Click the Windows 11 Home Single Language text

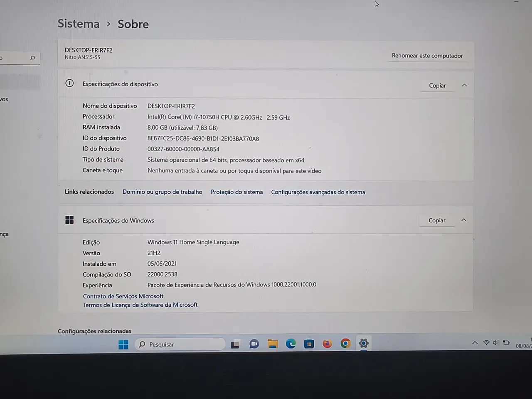coord(193,242)
